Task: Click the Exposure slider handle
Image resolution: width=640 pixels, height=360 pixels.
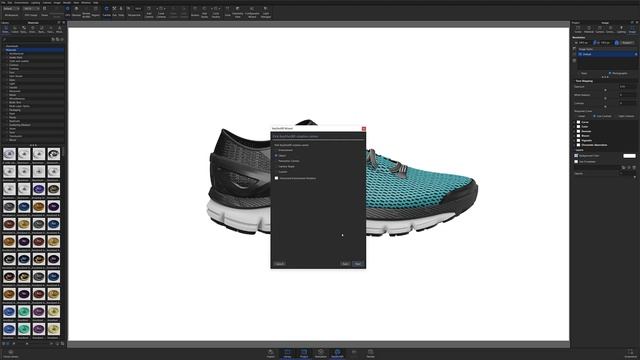Action: click(605, 89)
